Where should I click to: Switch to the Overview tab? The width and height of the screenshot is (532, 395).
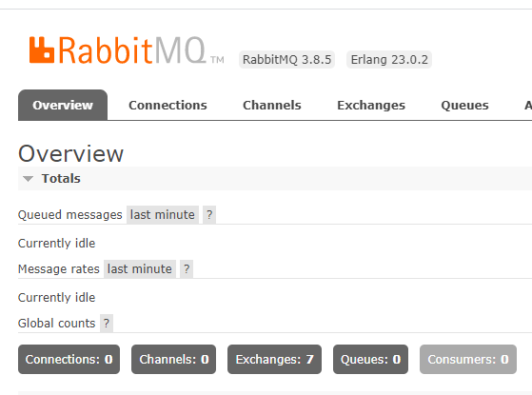[x=63, y=106]
